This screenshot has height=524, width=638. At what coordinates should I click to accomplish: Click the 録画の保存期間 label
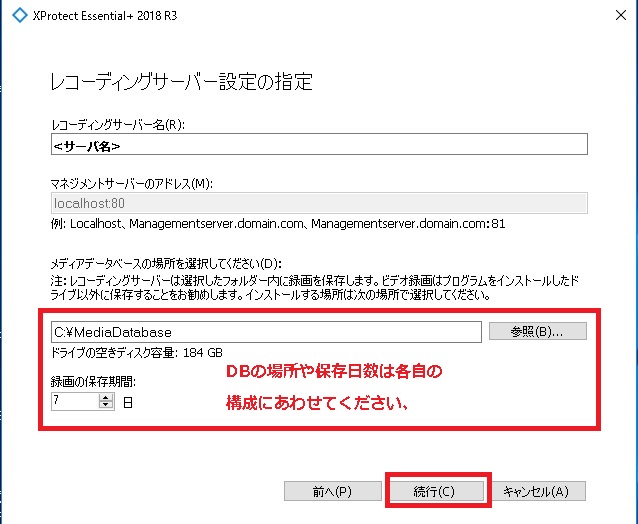click(x=93, y=381)
